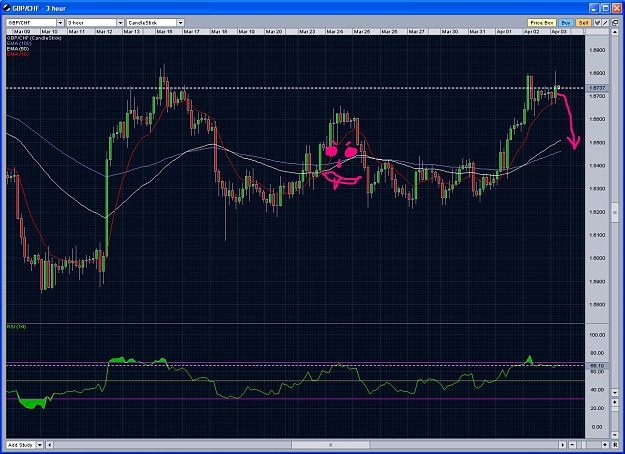Click the vertical zoom-out minus button
This screenshot has height=454, width=625.
pyautogui.click(x=615, y=435)
